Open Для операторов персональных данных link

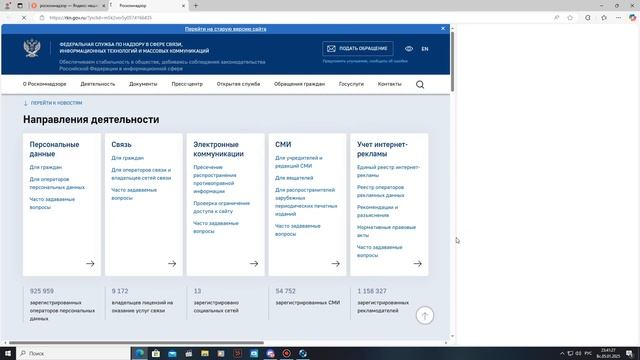click(x=57, y=183)
